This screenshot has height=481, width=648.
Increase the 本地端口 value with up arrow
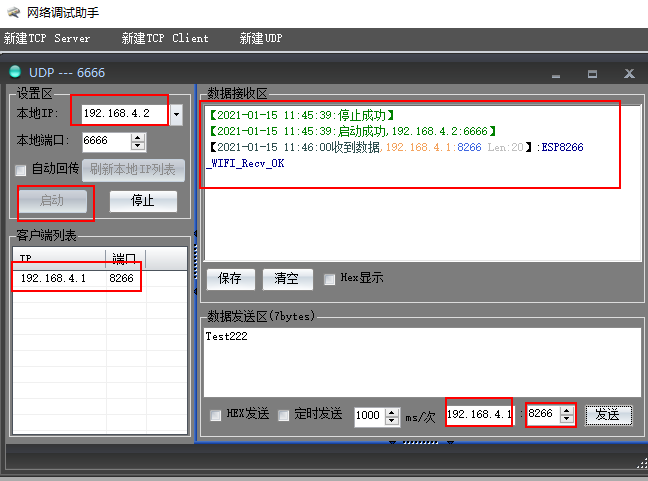(138, 138)
